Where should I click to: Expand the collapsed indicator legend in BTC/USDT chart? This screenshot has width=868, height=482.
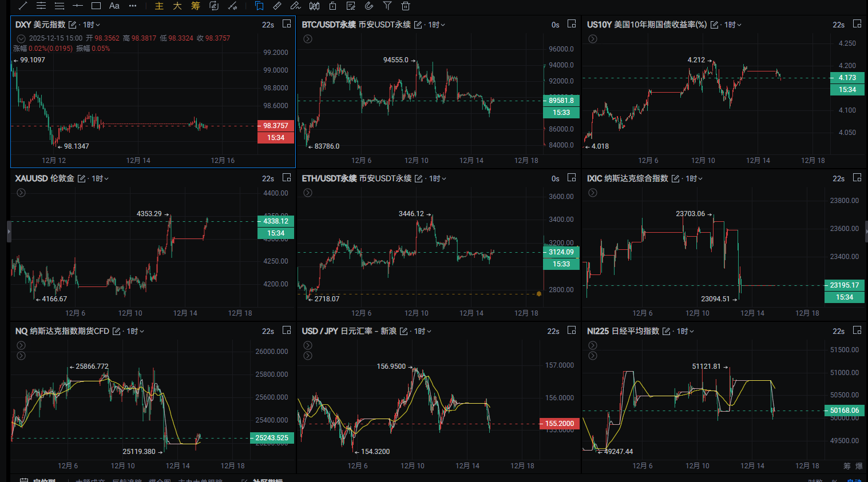(308, 39)
